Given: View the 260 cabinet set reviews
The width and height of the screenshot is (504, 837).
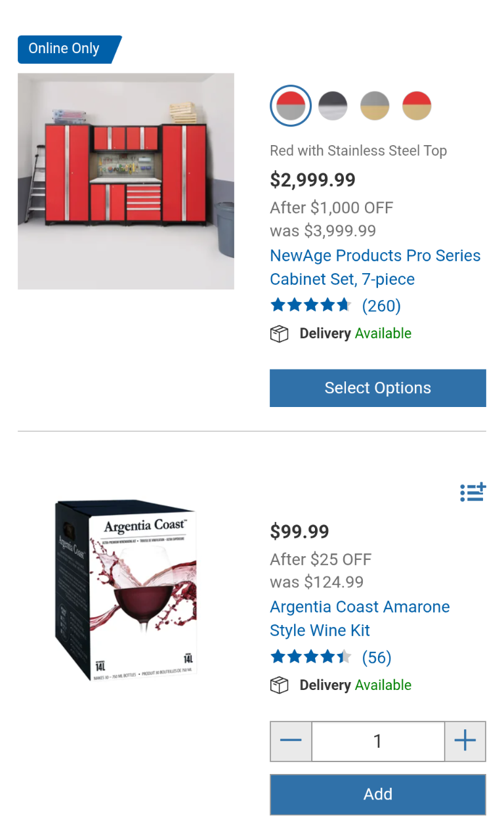Looking at the screenshot, I should 381,306.
